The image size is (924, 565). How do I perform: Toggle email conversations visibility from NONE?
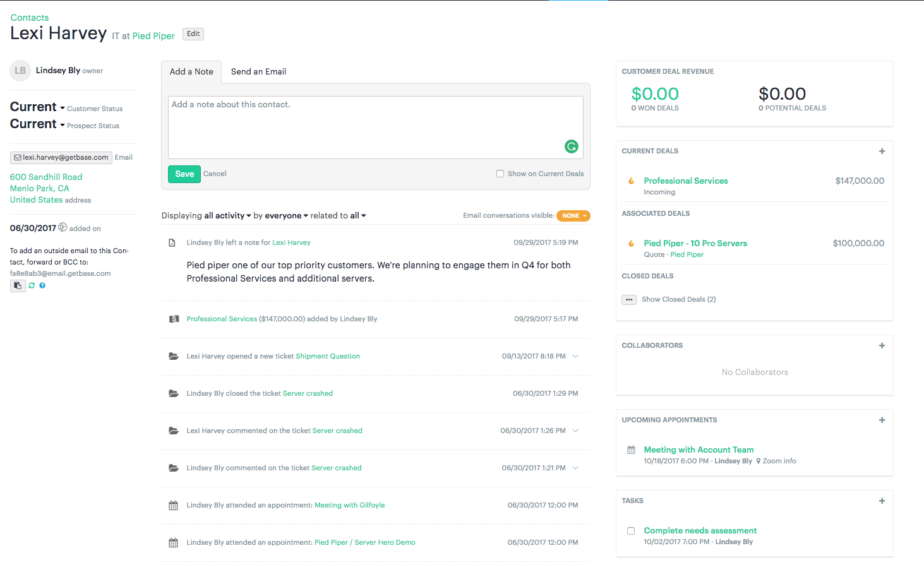tap(573, 215)
